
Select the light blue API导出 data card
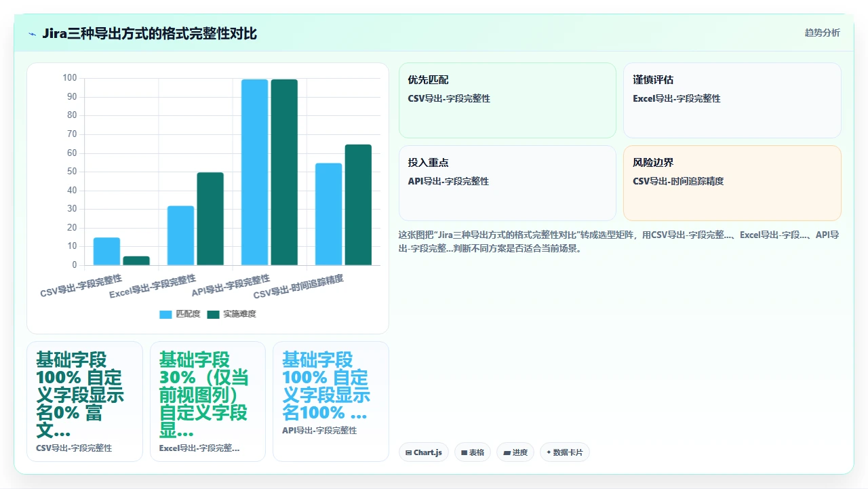click(x=331, y=402)
